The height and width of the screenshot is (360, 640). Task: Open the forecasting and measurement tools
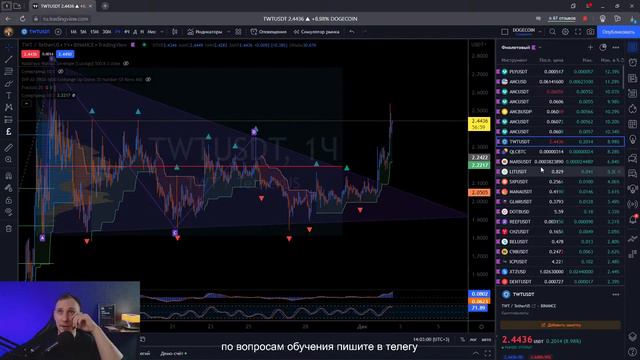pyautogui.click(x=9, y=120)
